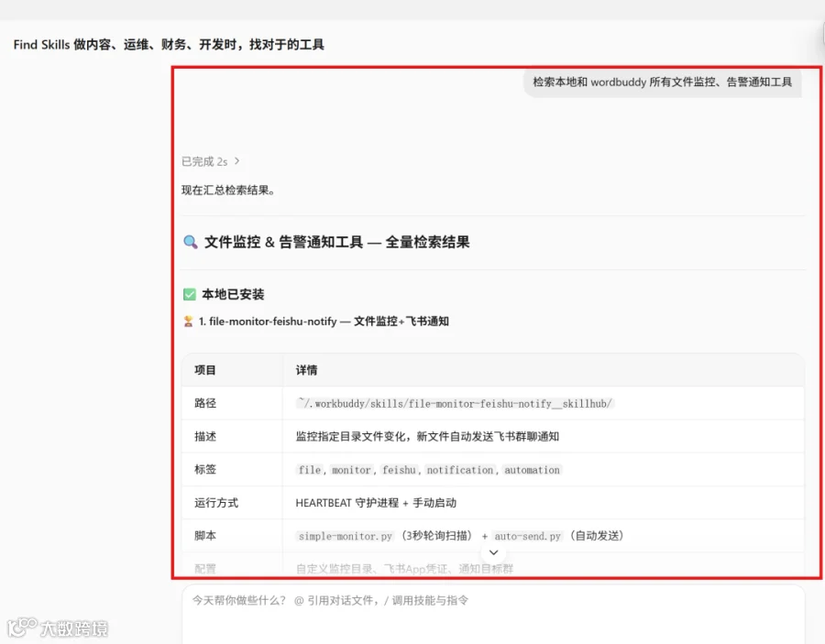Expand the '已完成 2s' chevron

pyautogui.click(x=236, y=161)
